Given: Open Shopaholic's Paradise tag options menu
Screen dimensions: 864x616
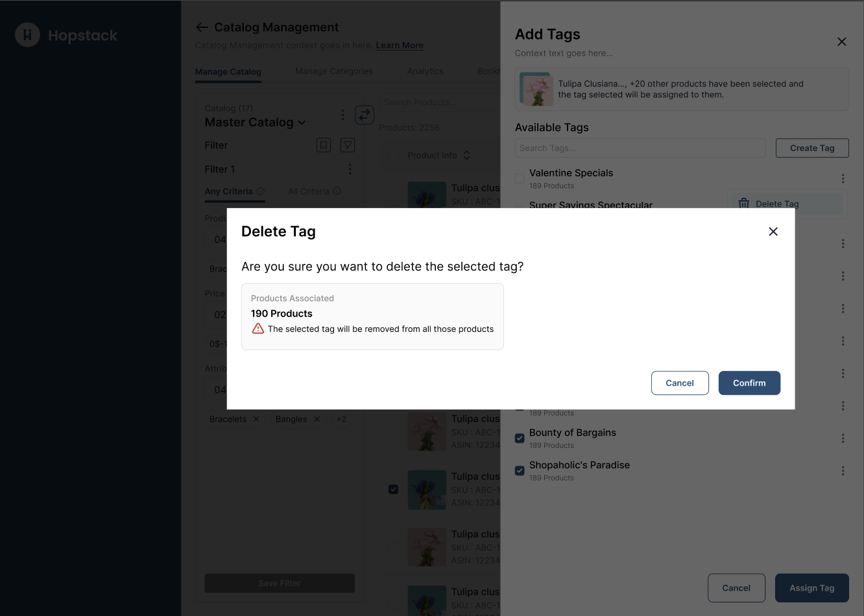Looking at the screenshot, I should coord(843,471).
